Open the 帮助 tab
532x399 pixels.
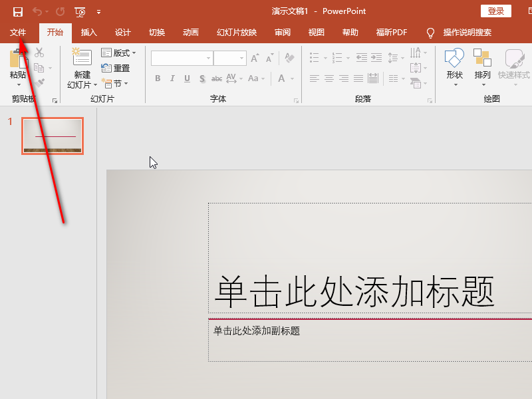click(350, 32)
